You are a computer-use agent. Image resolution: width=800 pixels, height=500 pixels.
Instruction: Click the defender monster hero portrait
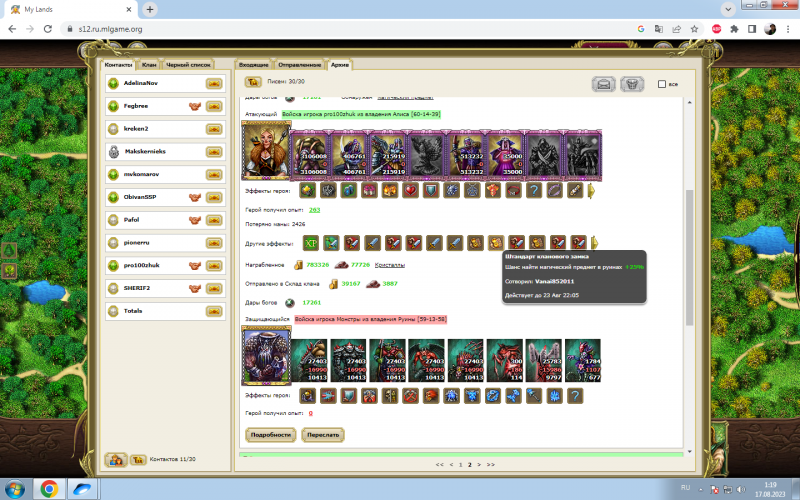pos(266,356)
